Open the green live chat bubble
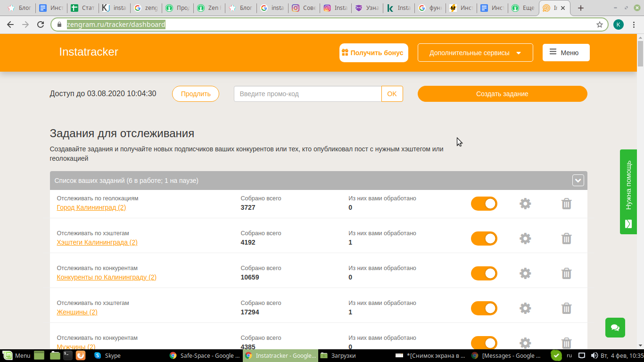Screen dimensions: 644x362 pos(615,328)
